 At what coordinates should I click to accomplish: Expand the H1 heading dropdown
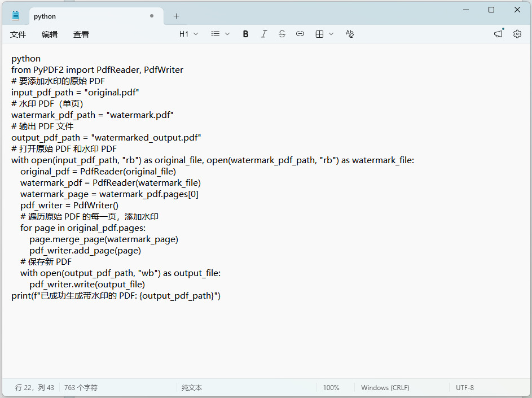coord(189,34)
